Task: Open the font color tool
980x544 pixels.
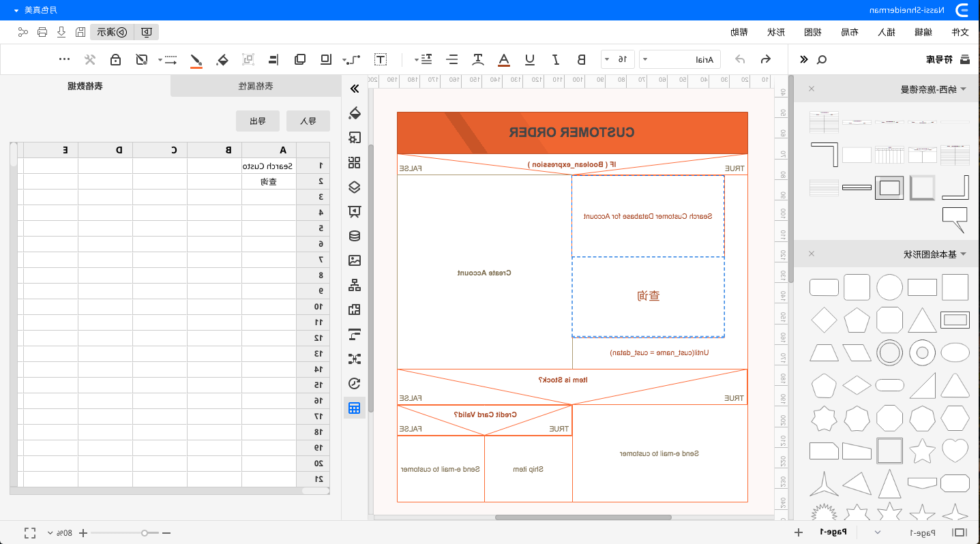Action: coord(504,60)
